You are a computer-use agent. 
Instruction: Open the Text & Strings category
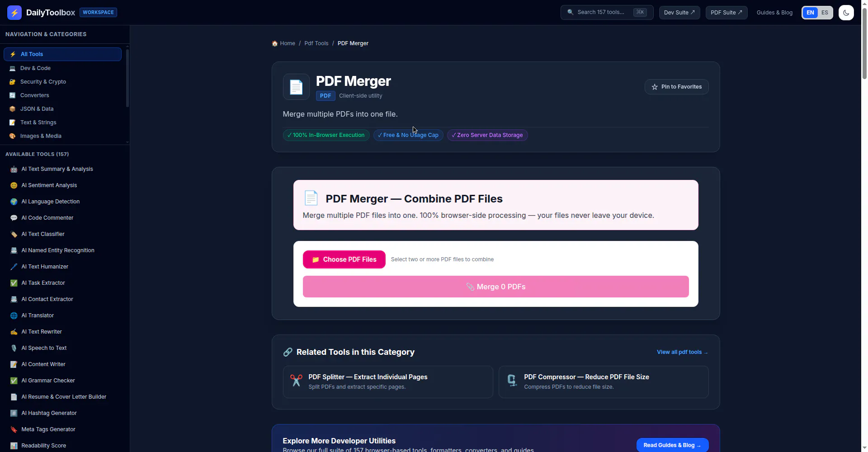coord(62,122)
